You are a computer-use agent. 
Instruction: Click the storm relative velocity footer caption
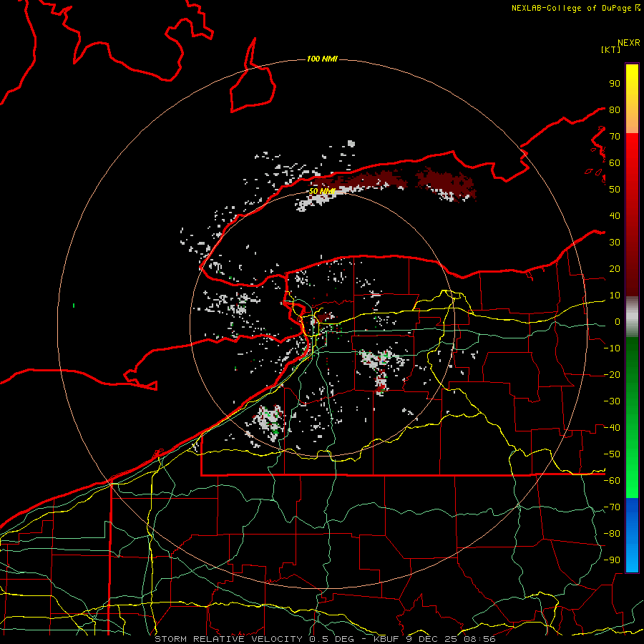tap(325, 639)
